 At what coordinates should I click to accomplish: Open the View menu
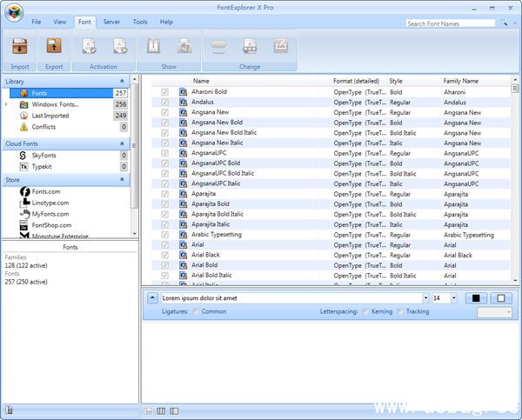[59, 22]
